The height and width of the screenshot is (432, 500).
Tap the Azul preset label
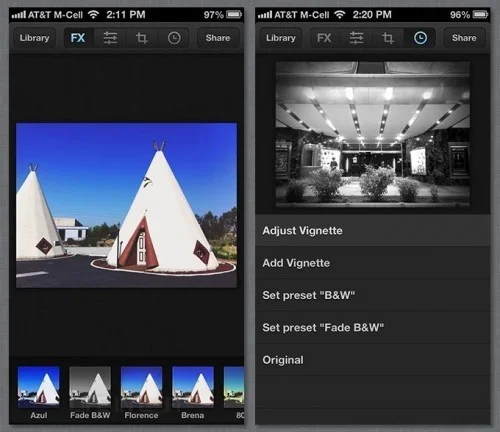pyautogui.click(x=39, y=415)
